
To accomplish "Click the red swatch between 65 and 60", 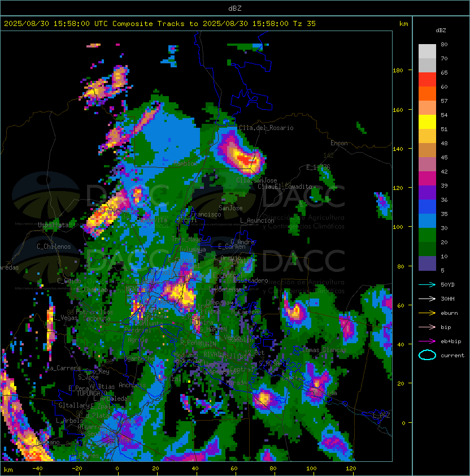I will point(427,80).
